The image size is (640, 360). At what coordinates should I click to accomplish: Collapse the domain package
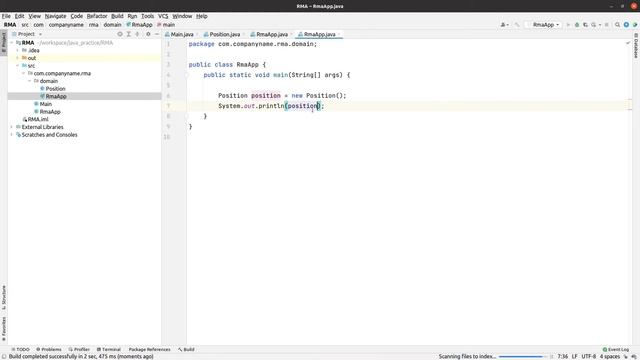pos(30,81)
